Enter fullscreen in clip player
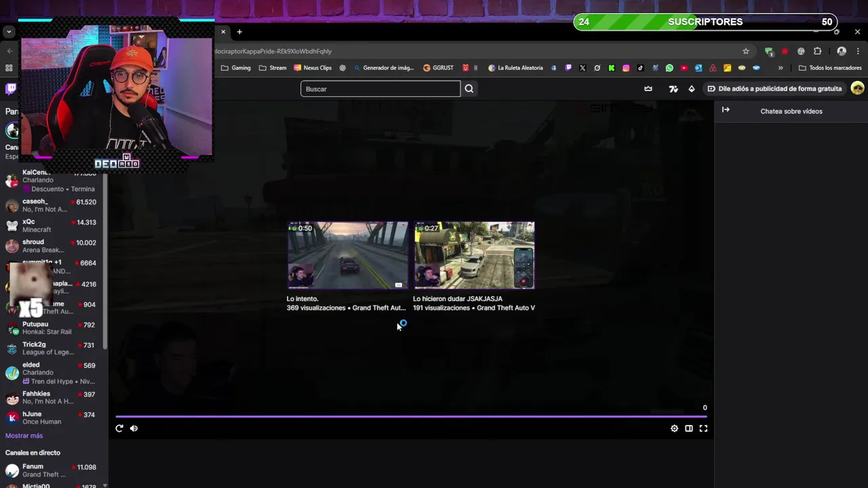The width and height of the screenshot is (868, 488). (x=703, y=428)
